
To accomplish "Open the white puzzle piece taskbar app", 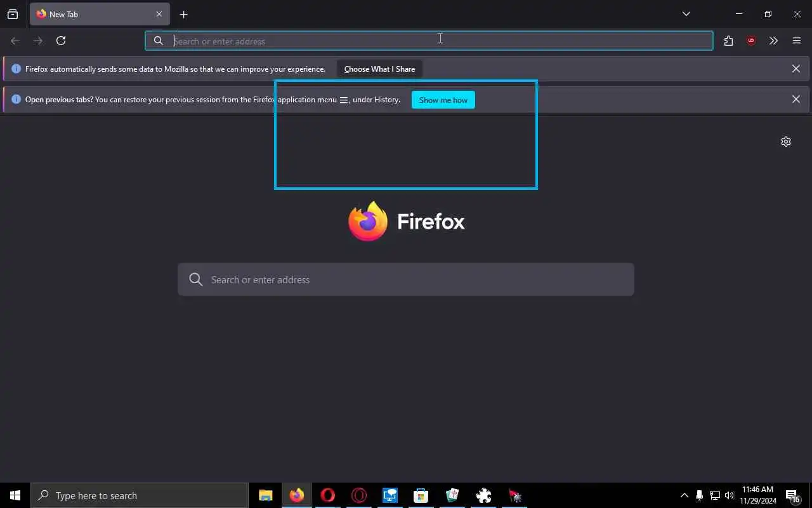I will coord(483,495).
